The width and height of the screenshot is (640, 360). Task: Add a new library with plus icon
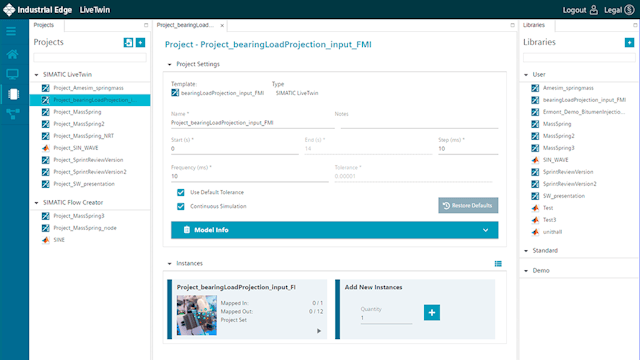pyautogui.click(x=629, y=42)
